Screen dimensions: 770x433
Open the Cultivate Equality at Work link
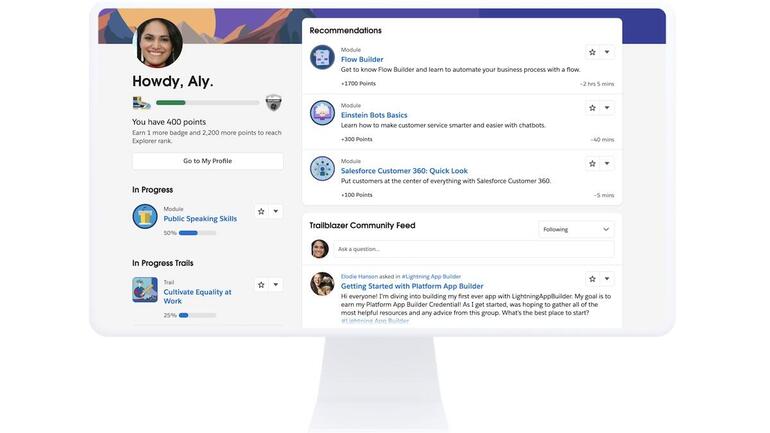click(x=197, y=297)
